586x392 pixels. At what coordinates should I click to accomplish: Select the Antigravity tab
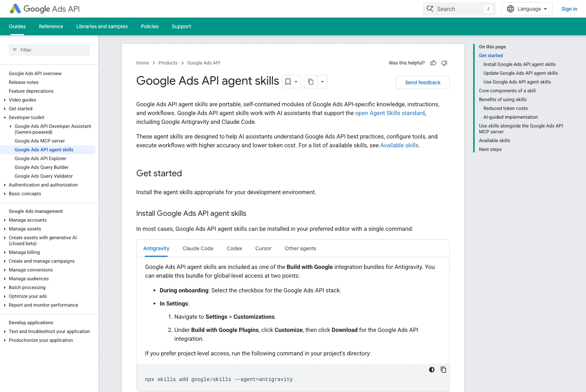[156, 248]
